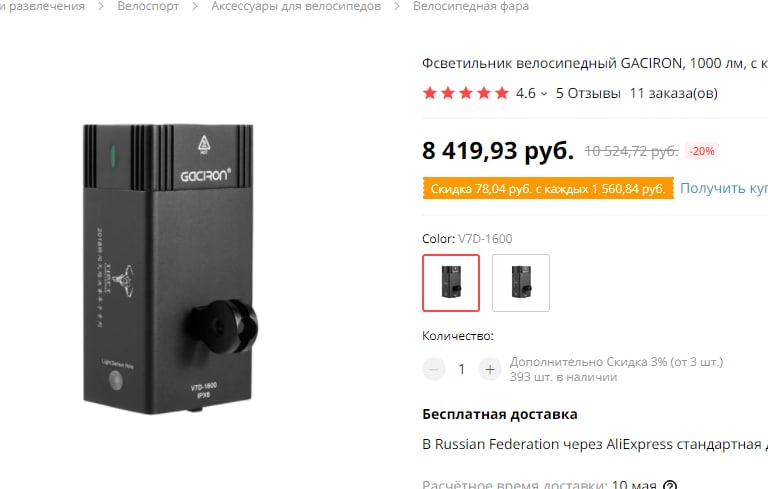Click the plus quantity increase button
Screen dimensions: 768x489
(x=490, y=369)
